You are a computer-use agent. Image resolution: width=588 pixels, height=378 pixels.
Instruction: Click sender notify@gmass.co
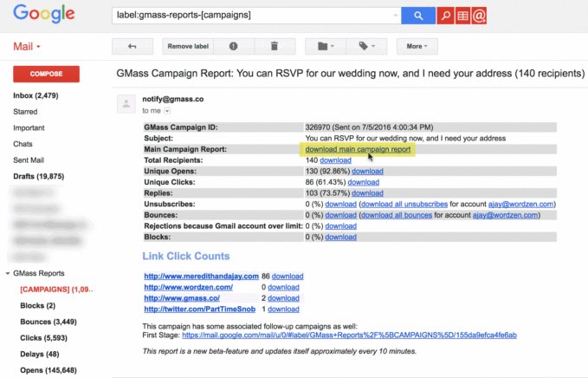(x=173, y=99)
